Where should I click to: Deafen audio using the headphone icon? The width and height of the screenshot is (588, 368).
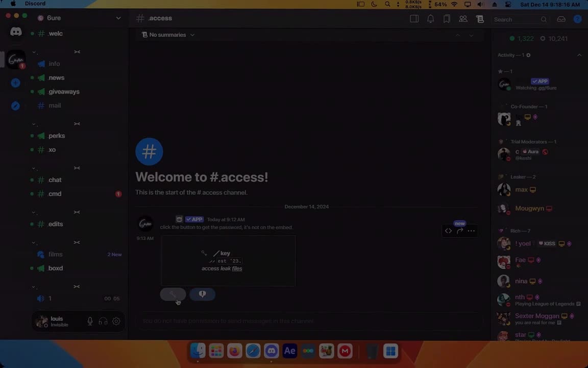pyautogui.click(x=103, y=321)
